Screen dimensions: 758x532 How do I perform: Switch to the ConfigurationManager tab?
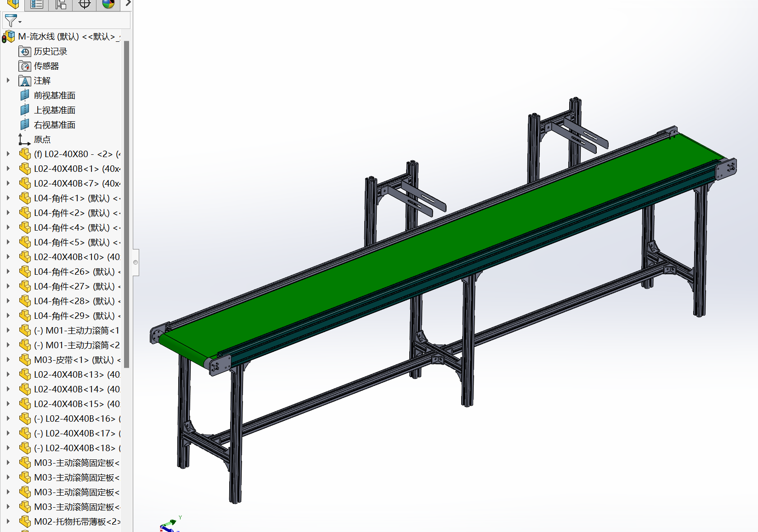[61, 4]
